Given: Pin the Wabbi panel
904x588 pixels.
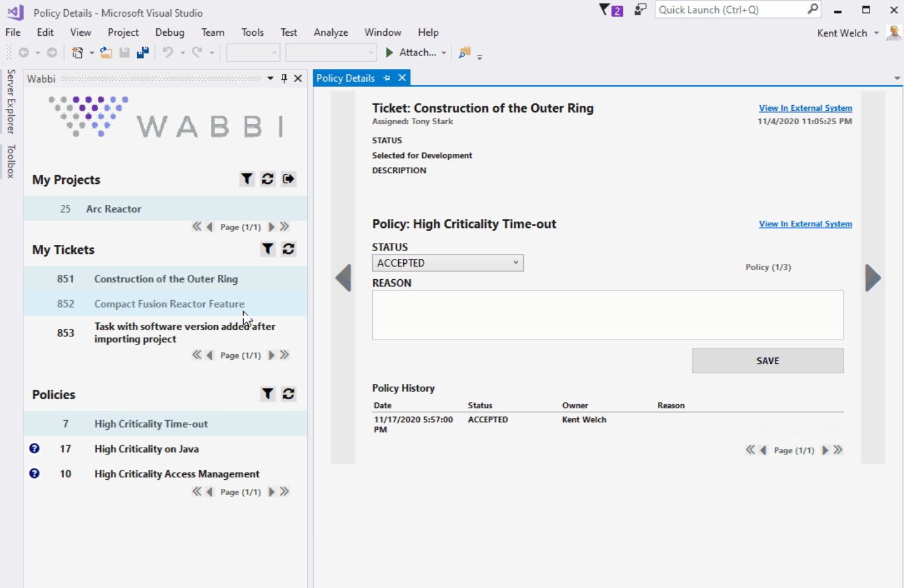Looking at the screenshot, I should (284, 78).
